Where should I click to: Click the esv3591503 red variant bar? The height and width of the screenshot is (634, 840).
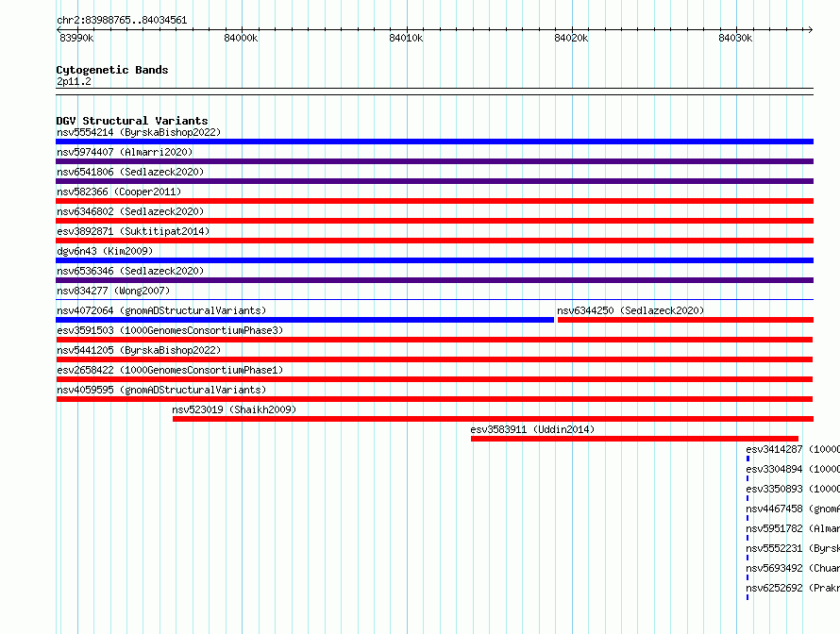(434, 340)
